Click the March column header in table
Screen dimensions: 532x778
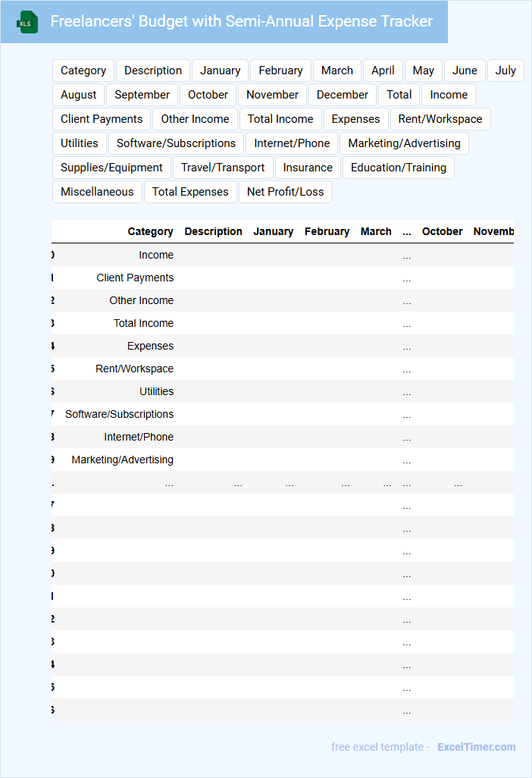[376, 232]
